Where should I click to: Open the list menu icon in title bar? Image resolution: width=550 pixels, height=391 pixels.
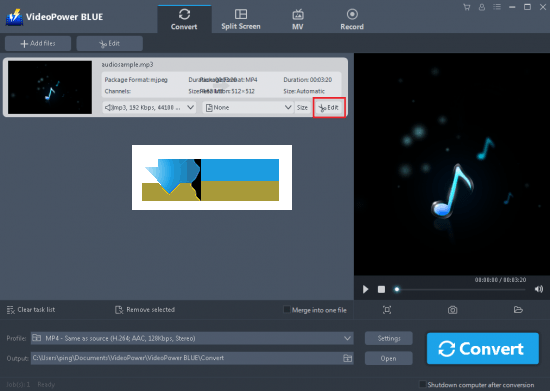[497, 7]
